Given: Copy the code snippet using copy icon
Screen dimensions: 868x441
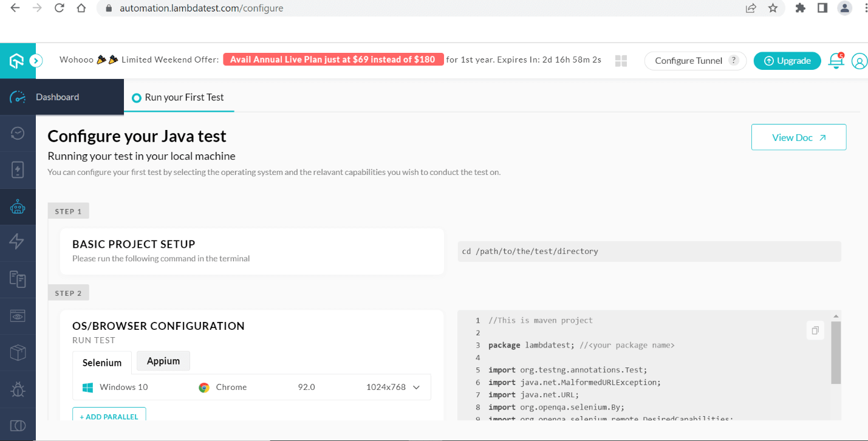Looking at the screenshot, I should coord(815,330).
